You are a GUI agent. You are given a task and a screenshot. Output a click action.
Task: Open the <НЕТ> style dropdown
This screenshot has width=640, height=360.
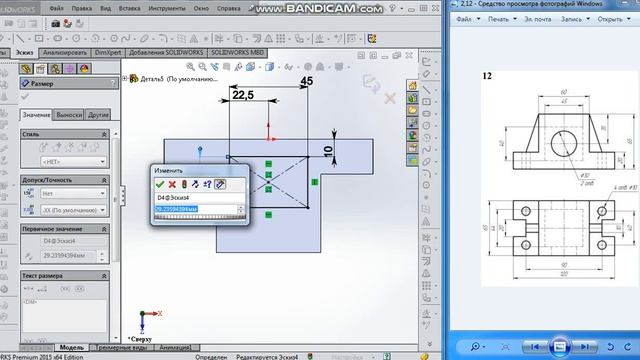pyautogui.click(x=73, y=162)
